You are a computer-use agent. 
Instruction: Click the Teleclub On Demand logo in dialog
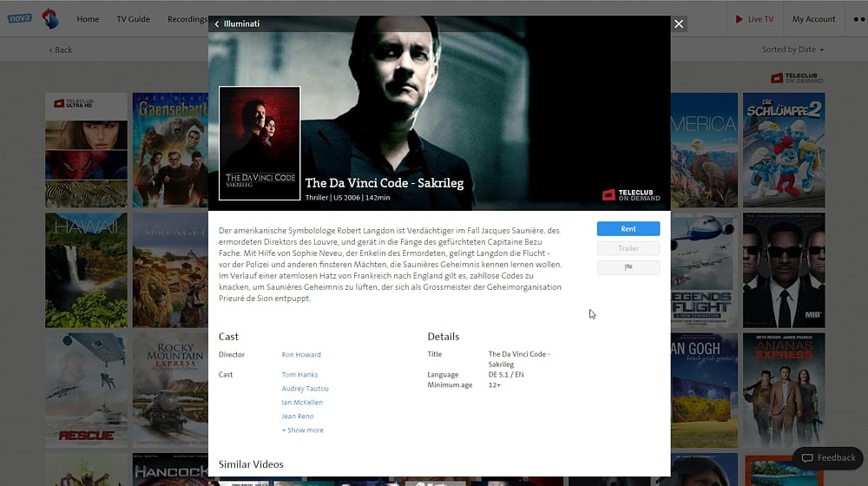point(631,195)
